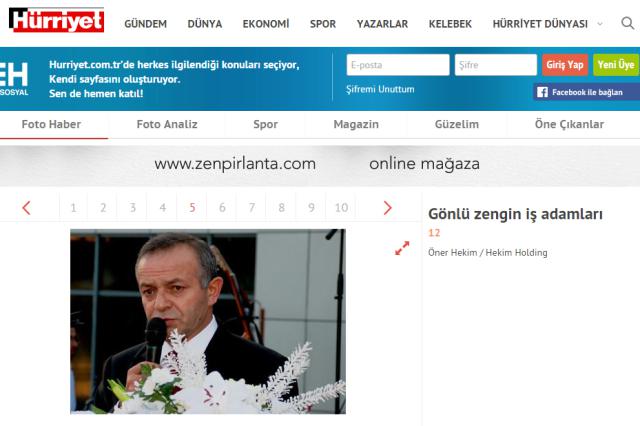Select gallery page 10

[341, 208]
